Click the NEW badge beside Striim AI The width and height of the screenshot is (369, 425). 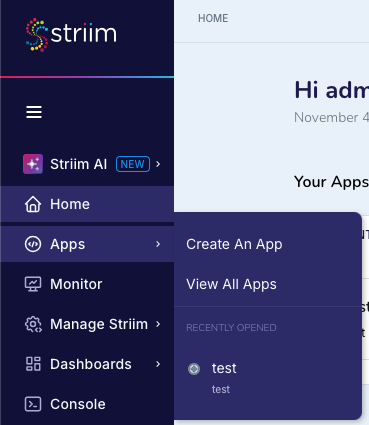coord(133,164)
